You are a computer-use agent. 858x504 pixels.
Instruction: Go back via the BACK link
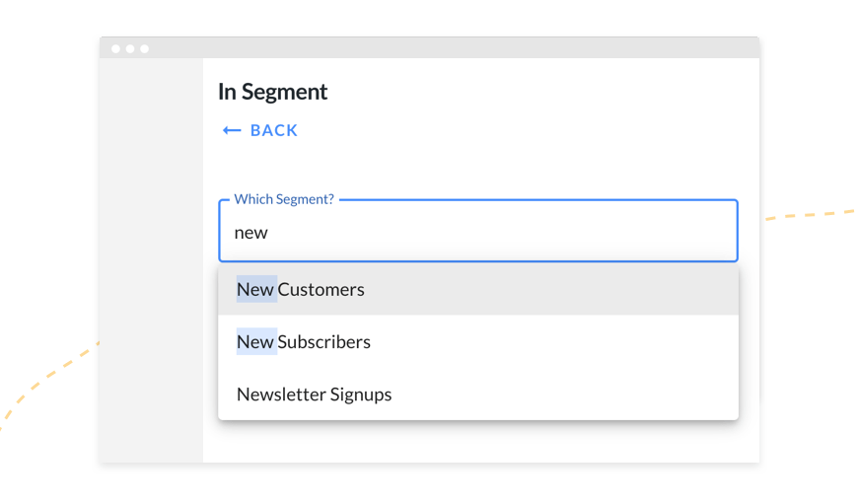point(260,130)
